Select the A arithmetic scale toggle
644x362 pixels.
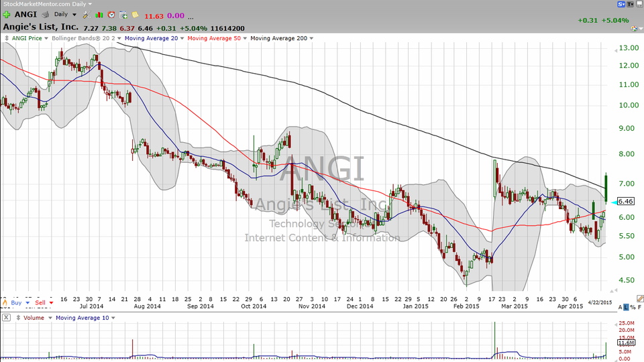[x=620, y=307]
